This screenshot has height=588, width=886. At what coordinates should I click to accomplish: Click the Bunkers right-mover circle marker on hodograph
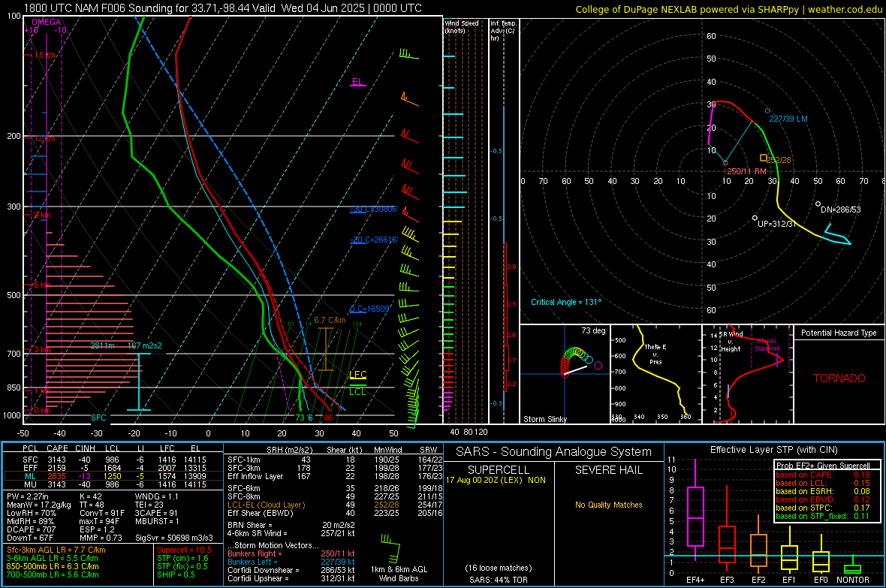[x=725, y=163]
